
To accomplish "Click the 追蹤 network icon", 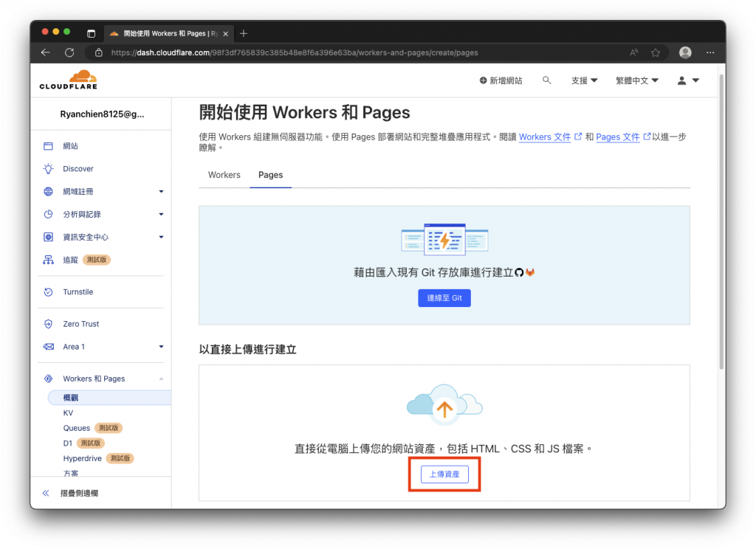I will tap(48, 260).
